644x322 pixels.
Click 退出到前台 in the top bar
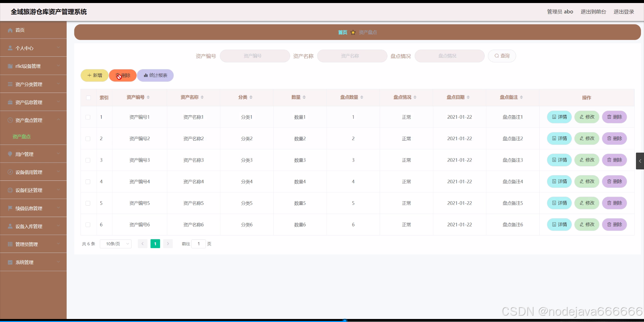(x=593, y=12)
